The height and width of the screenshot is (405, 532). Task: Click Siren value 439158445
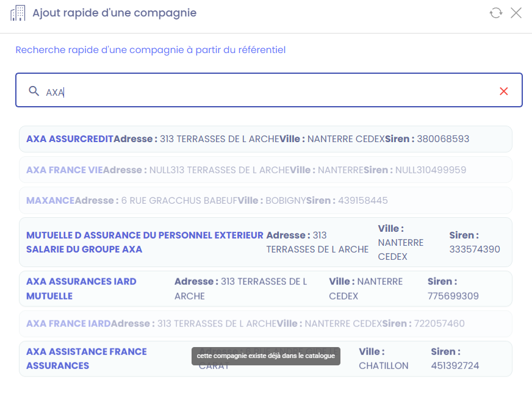(x=362, y=201)
